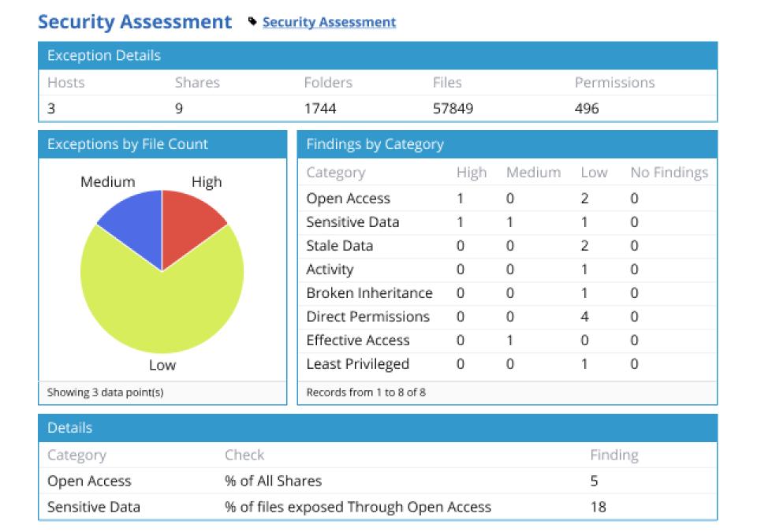Select the Open Access row in Findings
This screenshot has width=757, height=532.
click(x=349, y=198)
